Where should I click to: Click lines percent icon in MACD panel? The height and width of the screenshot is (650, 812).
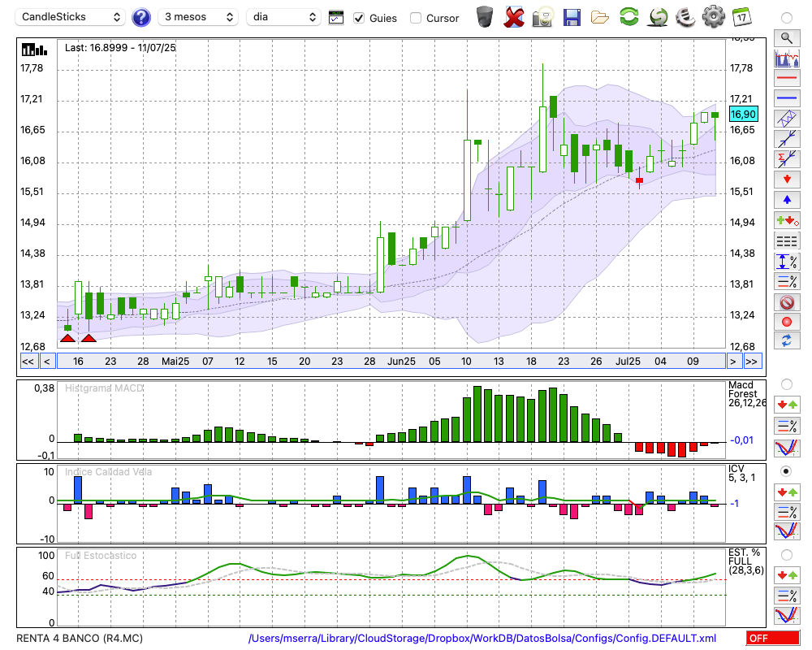[x=787, y=426]
